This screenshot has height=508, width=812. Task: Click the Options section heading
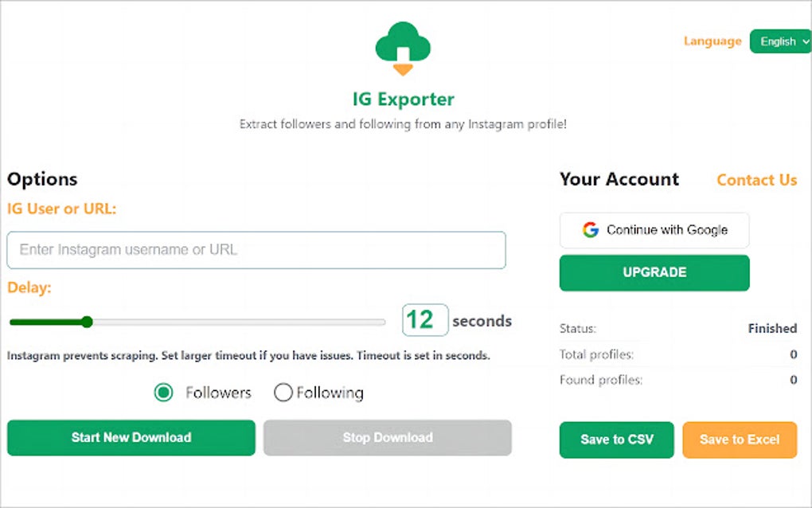42,179
